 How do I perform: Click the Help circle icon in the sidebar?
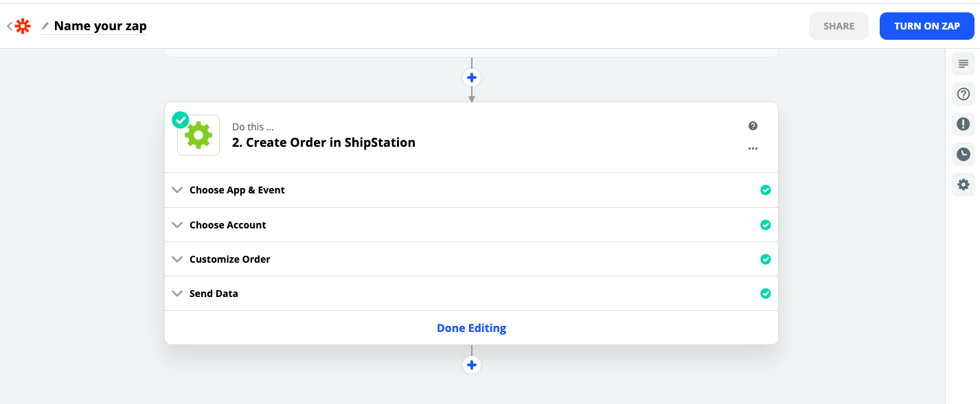[x=963, y=93]
